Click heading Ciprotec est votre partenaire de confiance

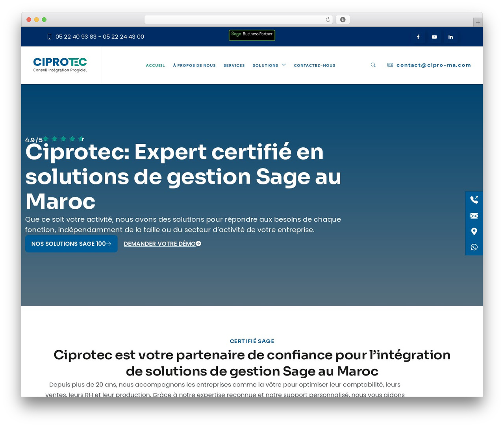252,363
